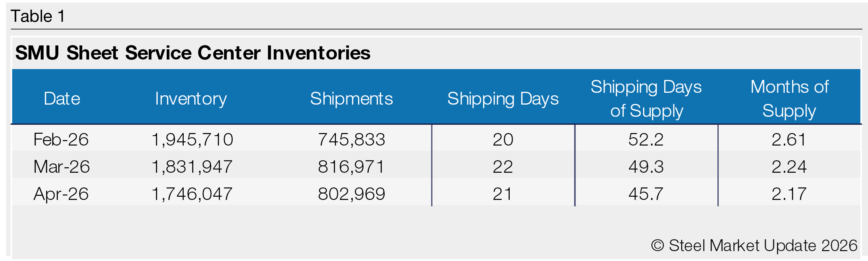Click inventory value 1,831,947

click(192, 167)
